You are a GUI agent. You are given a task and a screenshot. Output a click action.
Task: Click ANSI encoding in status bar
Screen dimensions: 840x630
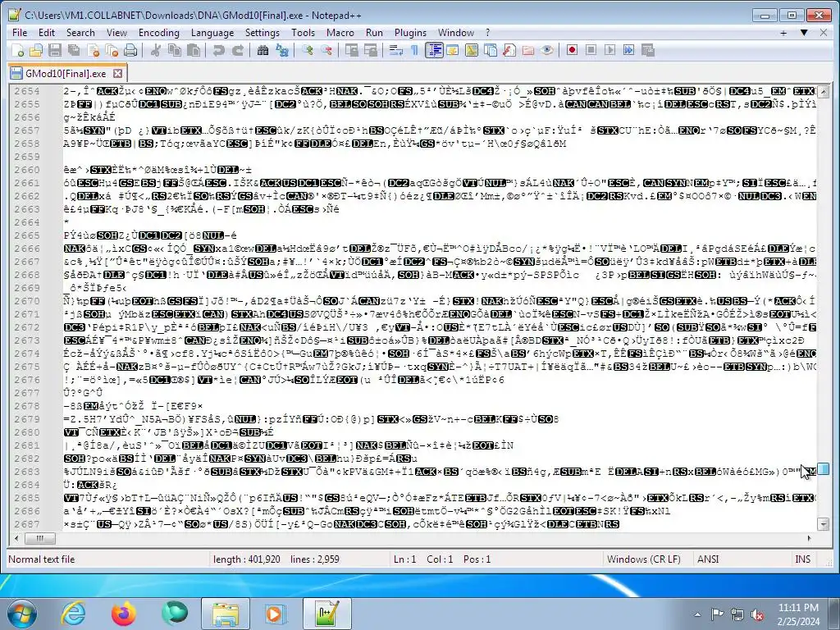[708, 559]
